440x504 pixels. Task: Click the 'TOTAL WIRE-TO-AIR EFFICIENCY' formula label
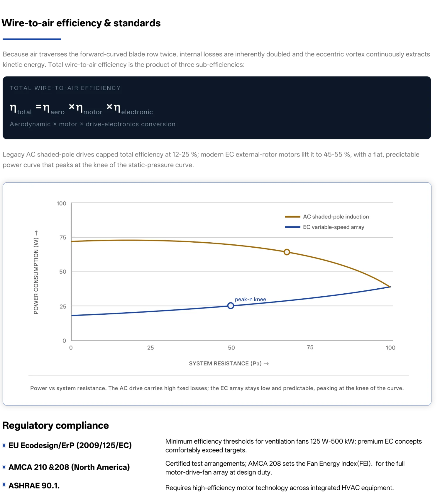point(65,88)
